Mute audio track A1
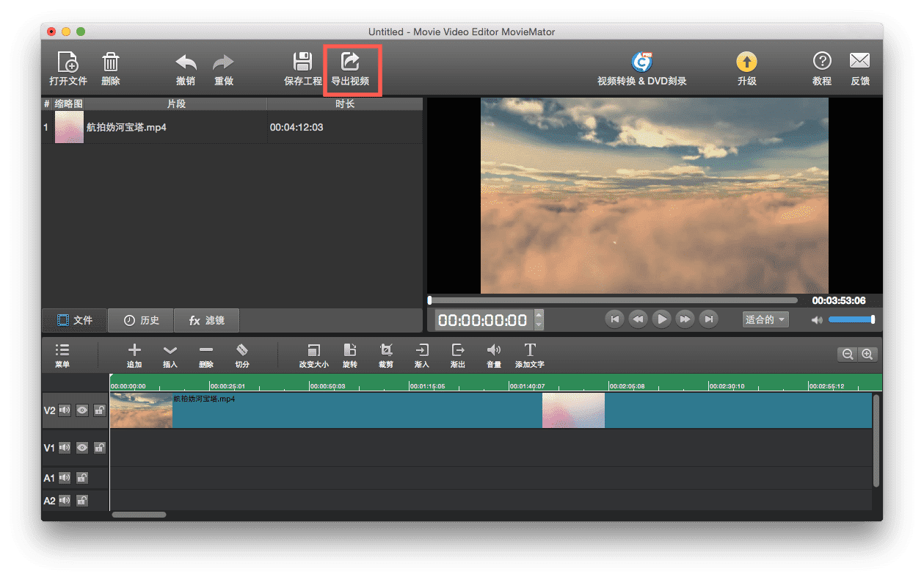 [x=65, y=478]
